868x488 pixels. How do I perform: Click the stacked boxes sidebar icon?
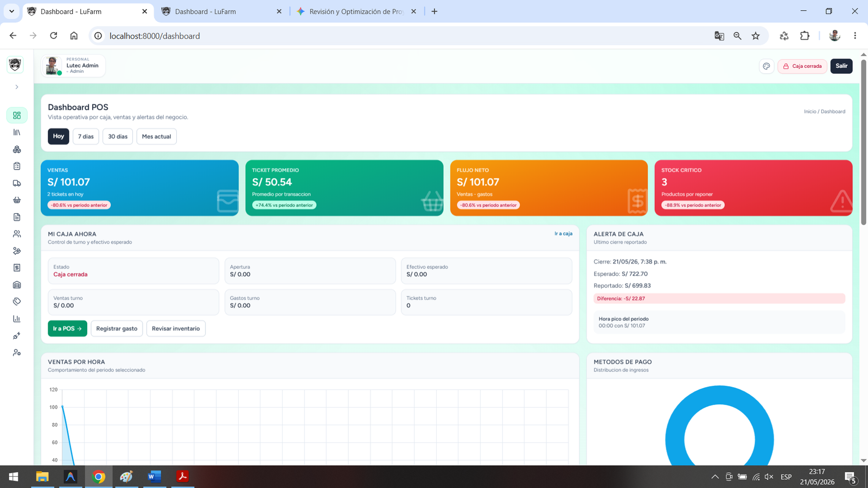coord(17,149)
